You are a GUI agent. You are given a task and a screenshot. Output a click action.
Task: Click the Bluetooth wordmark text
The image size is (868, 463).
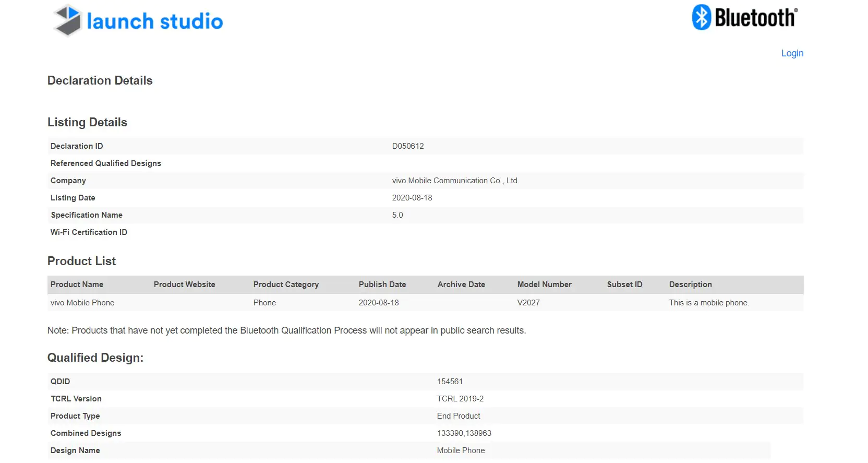756,18
